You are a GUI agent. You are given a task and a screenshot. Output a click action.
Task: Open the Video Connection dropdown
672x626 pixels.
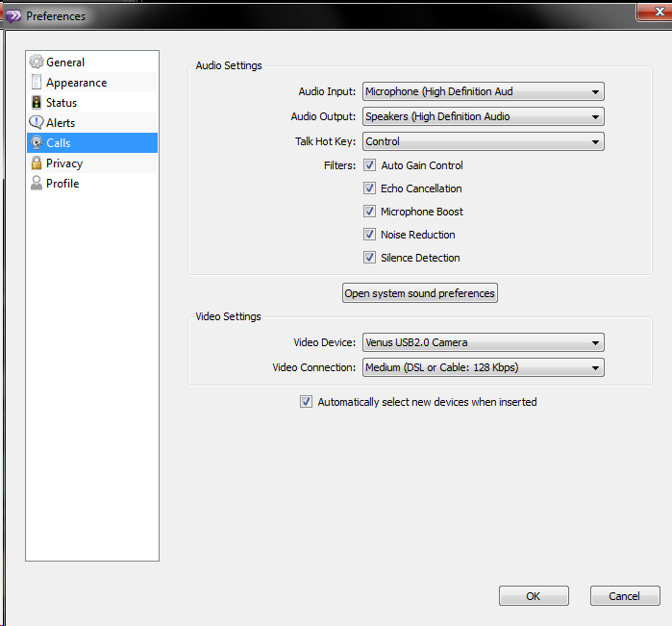click(x=483, y=367)
